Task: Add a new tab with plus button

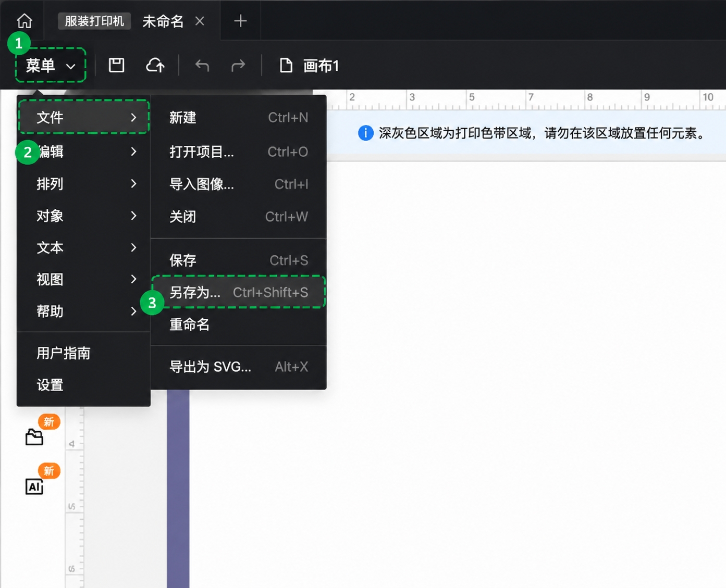Action: pyautogui.click(x=240, y=21)
